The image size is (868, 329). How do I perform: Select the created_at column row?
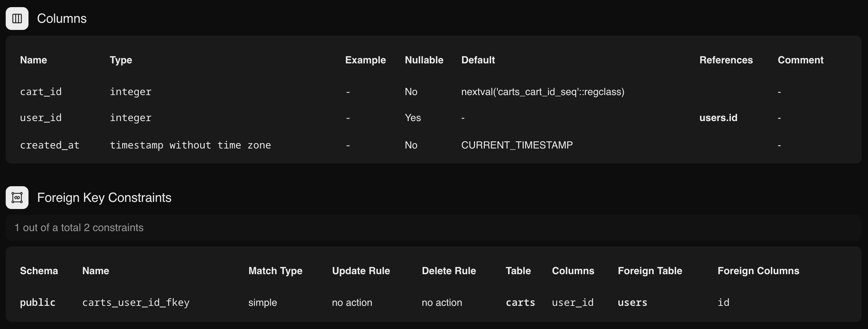click(49, 145)
